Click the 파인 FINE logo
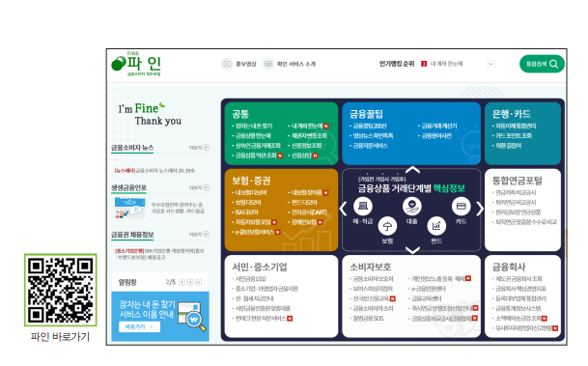The width and height of the screenshot is (588, 366). (x=136, y=64)
